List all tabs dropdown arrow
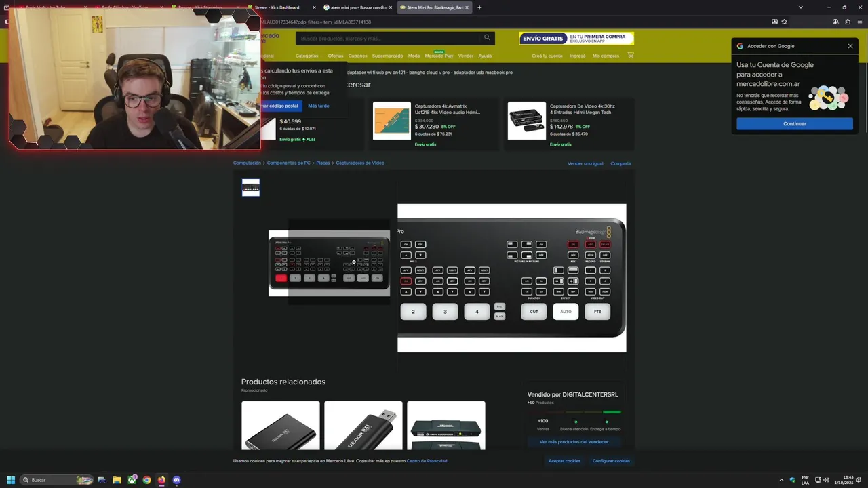Image resolution: width=868 pixels, height=488 pixels. [801, 7]
